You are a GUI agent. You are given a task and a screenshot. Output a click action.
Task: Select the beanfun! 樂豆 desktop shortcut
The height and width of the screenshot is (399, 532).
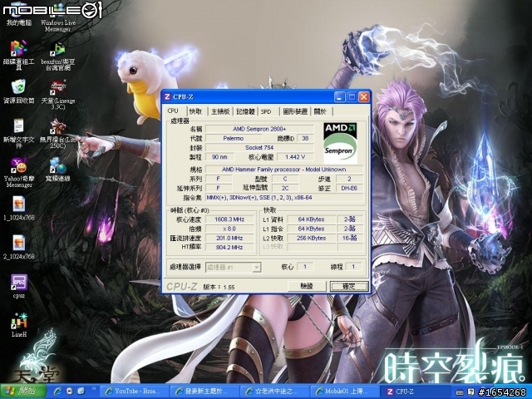57,56
